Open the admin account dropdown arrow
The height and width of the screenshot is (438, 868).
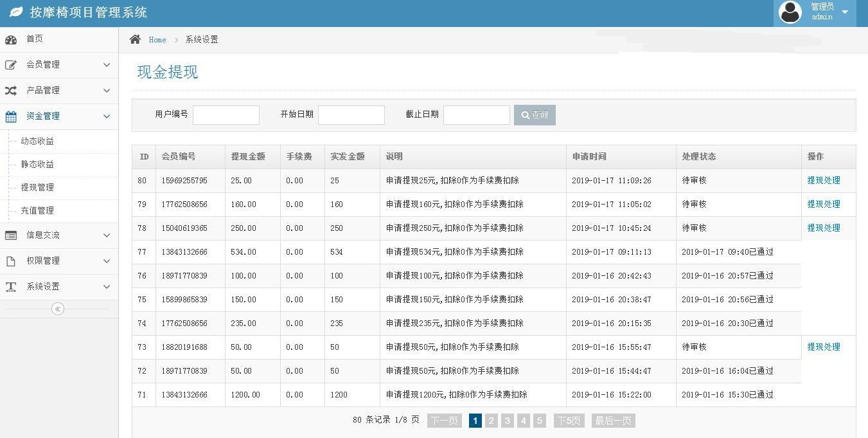(x=845, y=12)
